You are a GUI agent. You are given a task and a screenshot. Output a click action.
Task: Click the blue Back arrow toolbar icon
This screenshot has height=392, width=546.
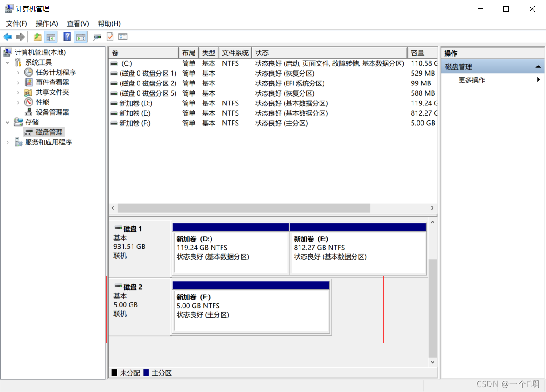8,37
